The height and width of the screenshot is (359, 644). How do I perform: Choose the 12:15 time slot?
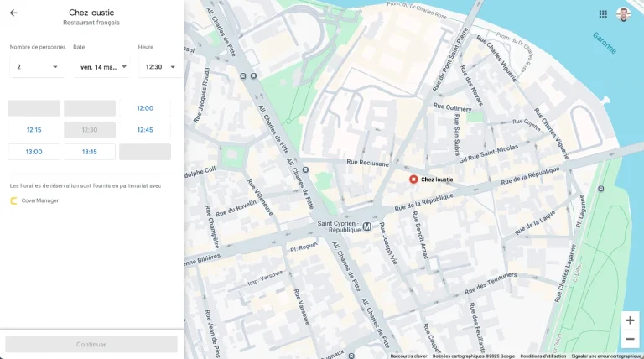34,130
